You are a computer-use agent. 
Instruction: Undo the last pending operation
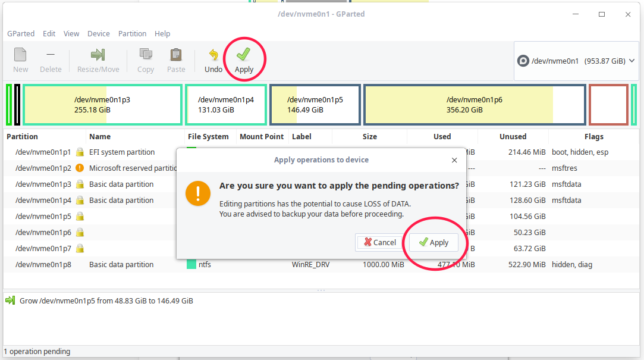pyautogui.click(x=213, y=61)
